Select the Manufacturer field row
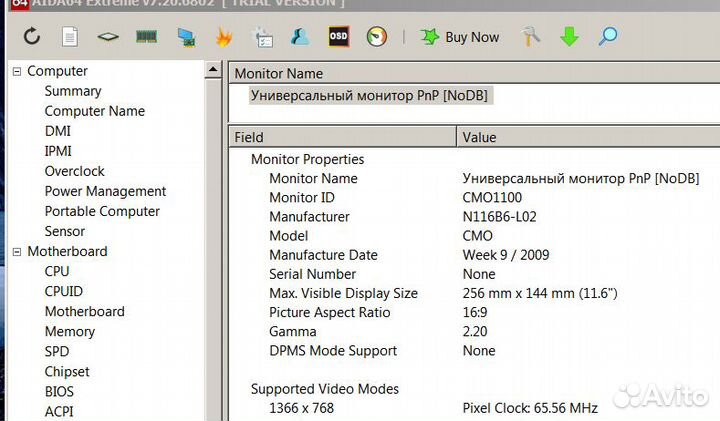This screenshot has width=720, height=421. point(309,217)
